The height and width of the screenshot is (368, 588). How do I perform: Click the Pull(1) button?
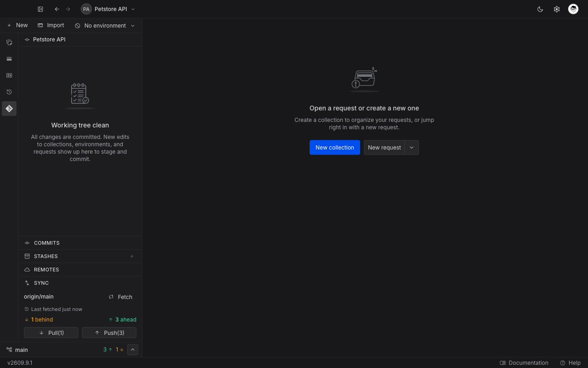click(x=51, y=333)
